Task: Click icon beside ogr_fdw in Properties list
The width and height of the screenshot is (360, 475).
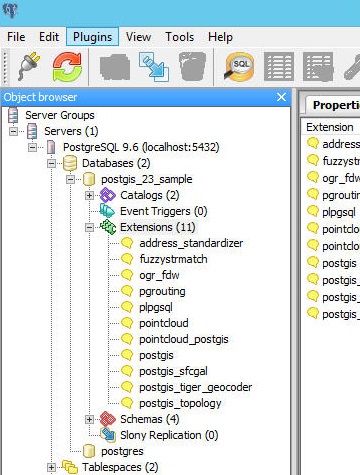Action: (x=313, y=177)
